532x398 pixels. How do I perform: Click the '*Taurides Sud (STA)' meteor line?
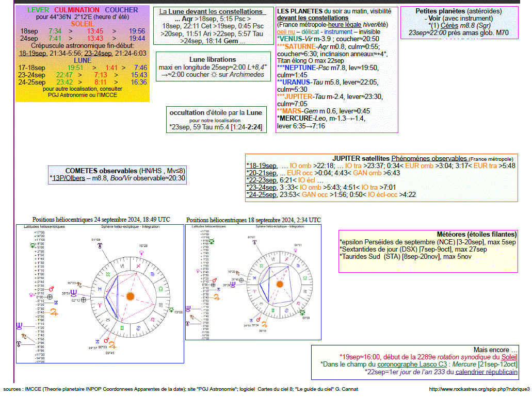coord(406,257)
